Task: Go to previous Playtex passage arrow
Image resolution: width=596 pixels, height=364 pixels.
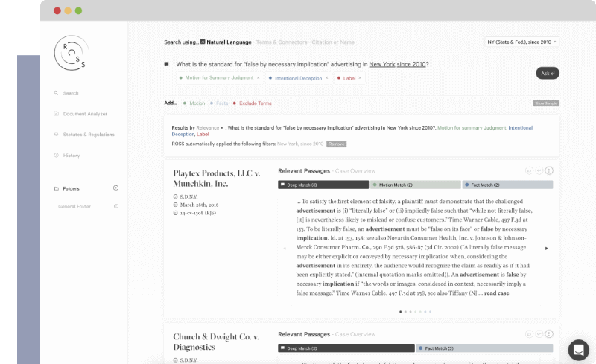Action: (x=285, y=248)
